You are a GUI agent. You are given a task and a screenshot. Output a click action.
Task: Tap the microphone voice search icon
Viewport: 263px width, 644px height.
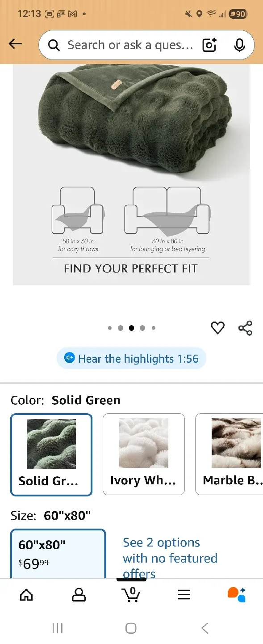(240, 45)
